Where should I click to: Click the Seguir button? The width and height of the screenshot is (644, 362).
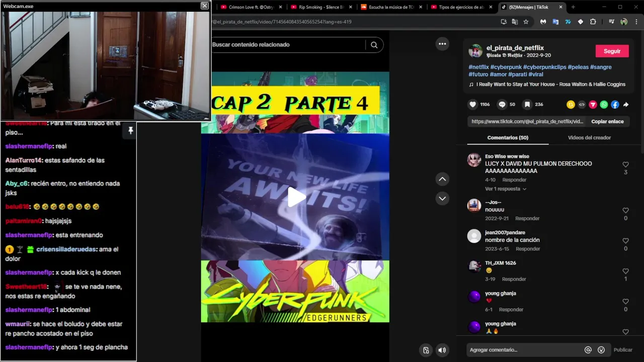click(x=612, y=51)
